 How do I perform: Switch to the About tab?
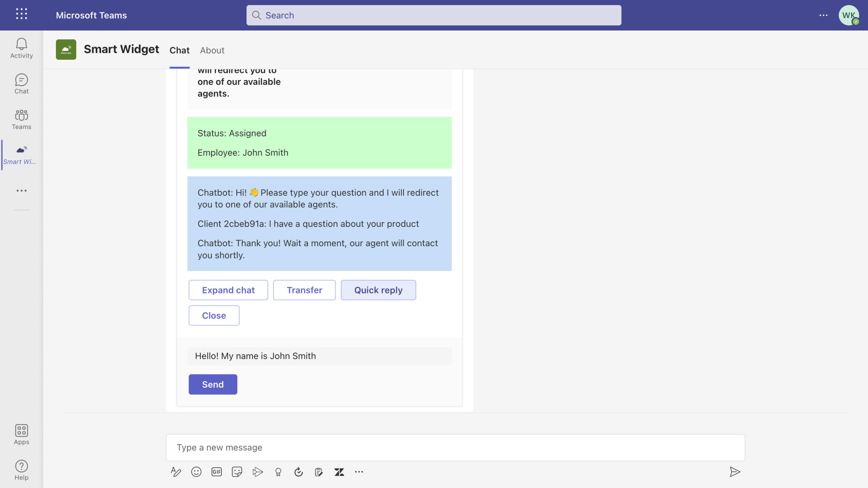[212, 50]
